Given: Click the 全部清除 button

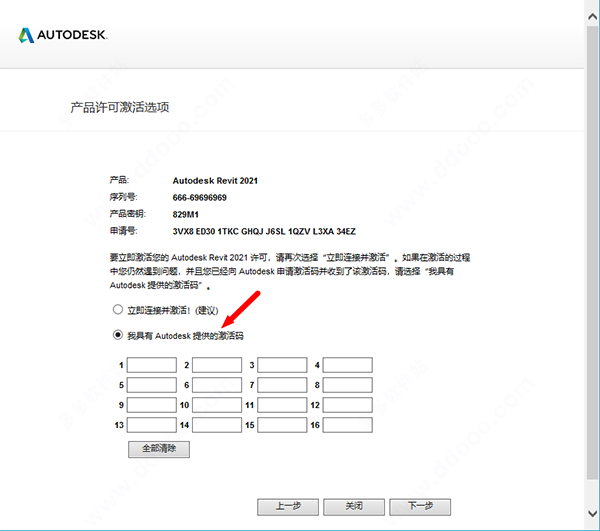Looking at the screenshot, I should coord(159,450).
